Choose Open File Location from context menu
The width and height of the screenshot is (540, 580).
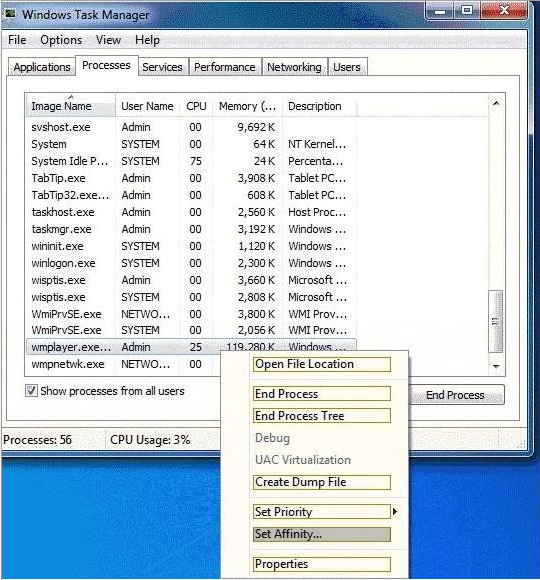(321, 364)
